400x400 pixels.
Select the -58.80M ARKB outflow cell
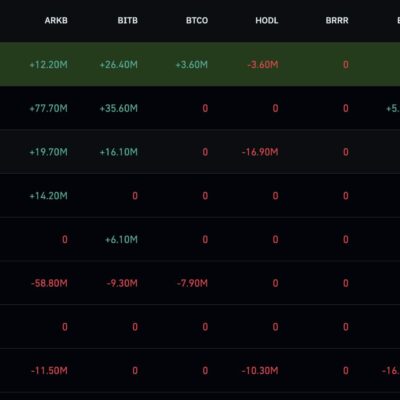point(49,283)
